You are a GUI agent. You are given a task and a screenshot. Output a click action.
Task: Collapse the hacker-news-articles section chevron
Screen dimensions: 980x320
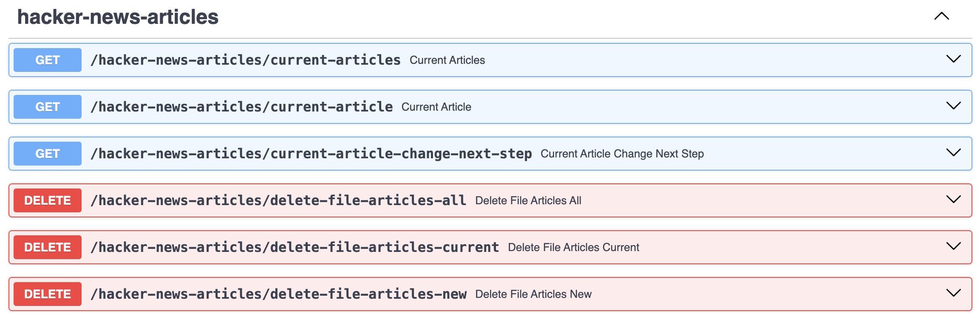pos(941,17)
